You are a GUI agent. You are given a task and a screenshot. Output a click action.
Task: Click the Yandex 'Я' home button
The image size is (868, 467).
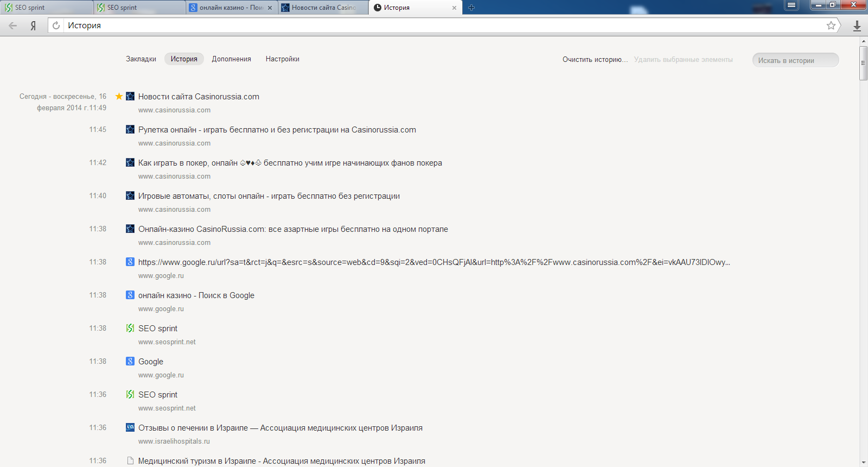[x=33, y=26]
